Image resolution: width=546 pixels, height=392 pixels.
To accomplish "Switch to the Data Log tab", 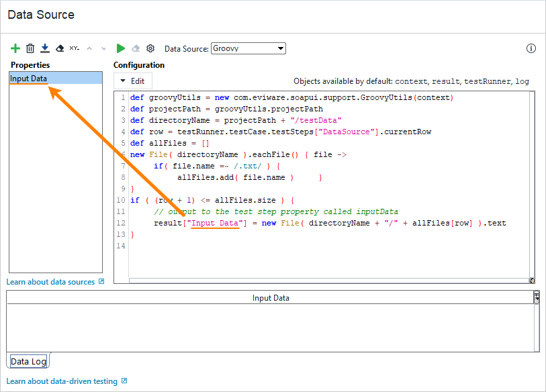I will [29, 361].
